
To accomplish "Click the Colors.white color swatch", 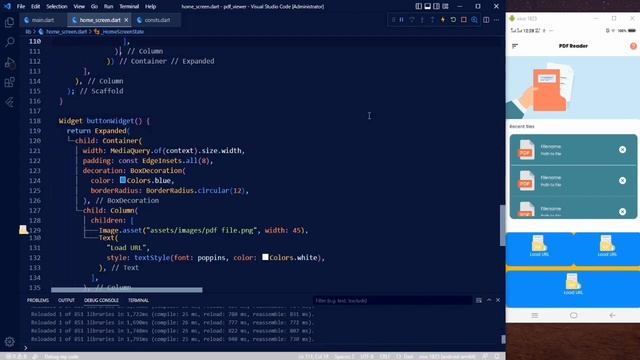I will point(265,257).
